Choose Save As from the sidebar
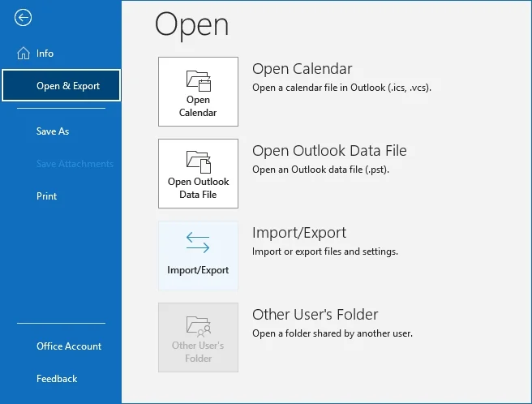The width and height of the screenshot is (532, 404). (53, 131)
